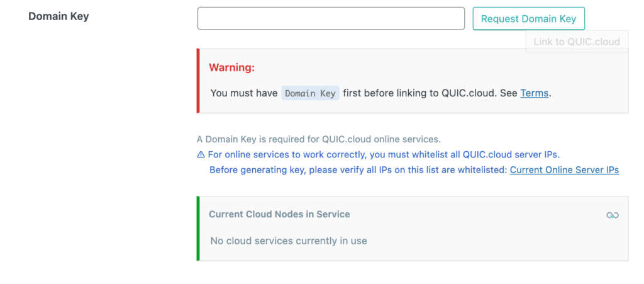The height and width of the screenshot is (284, 644).
Task: Click the Request Domain Key button
Action: [x=528, y=19]
